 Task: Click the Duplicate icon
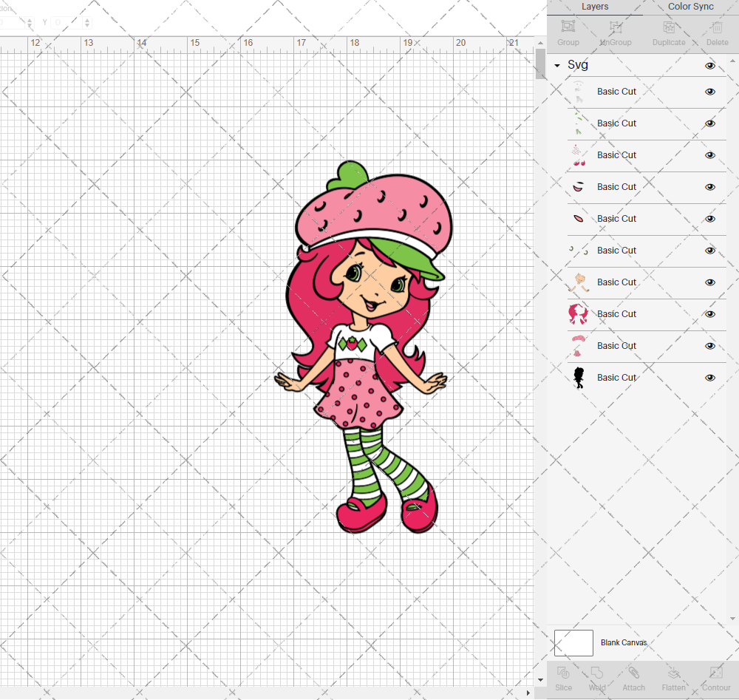669,27
